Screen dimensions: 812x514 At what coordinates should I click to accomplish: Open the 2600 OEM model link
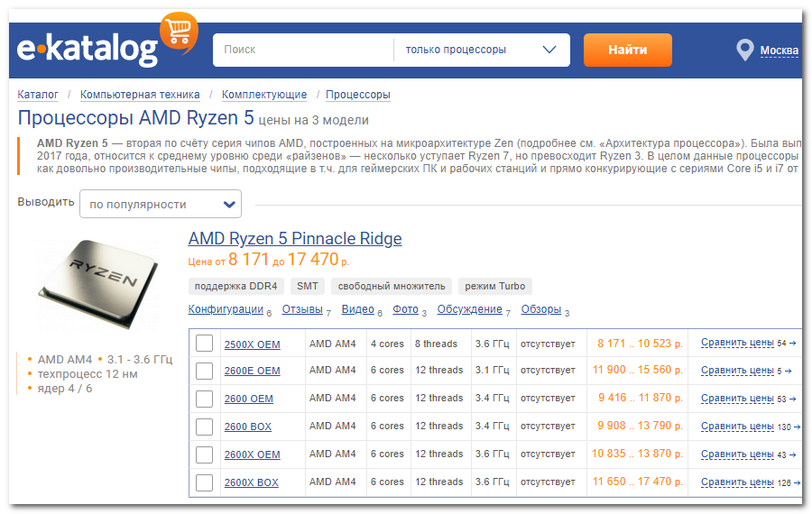tap(249, 399)
